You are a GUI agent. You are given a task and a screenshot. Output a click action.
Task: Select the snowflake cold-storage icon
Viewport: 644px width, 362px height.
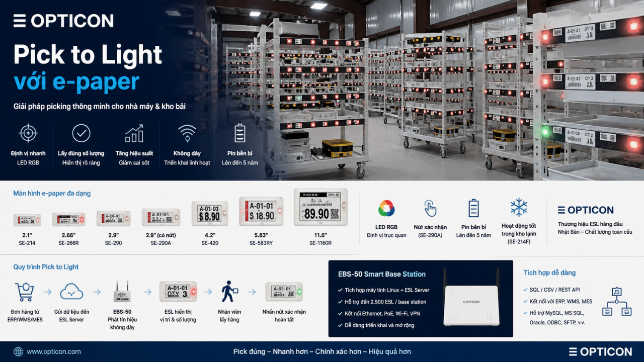point(519,207)
